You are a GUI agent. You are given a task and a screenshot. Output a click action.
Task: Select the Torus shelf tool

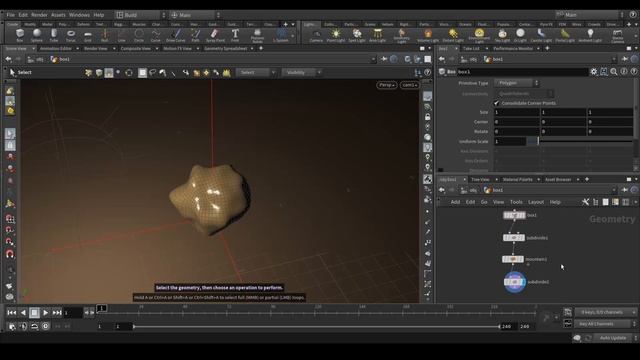pyautogui.click(x=71, y=36)
